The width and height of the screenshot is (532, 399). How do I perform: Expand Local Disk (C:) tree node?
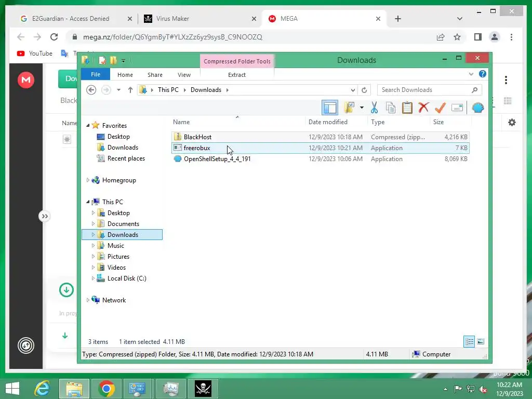93,278
